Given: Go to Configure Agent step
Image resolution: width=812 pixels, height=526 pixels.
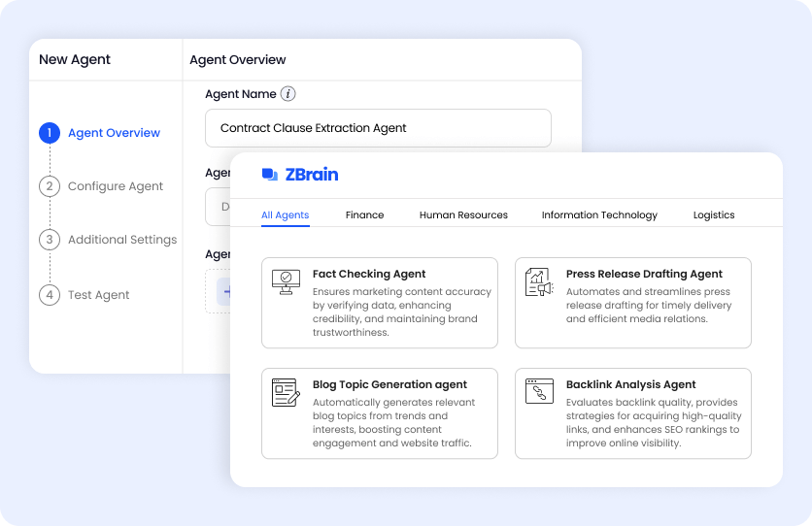Looking at the screenshot, I should point(116,186).
